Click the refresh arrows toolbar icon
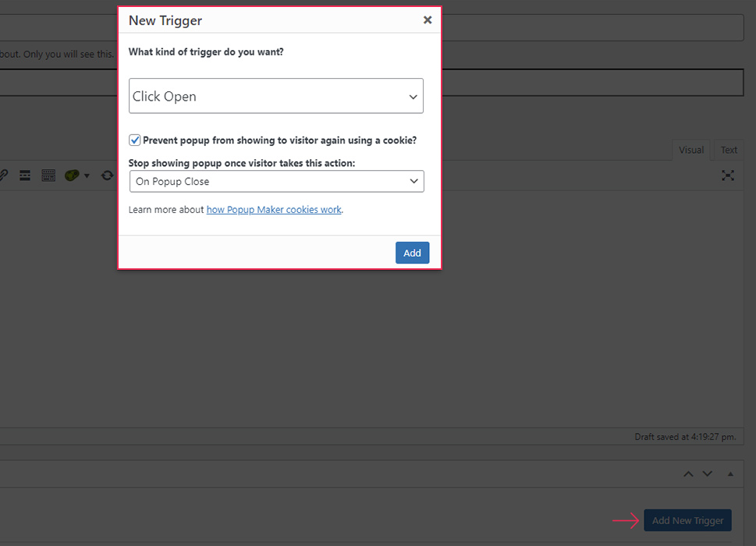The width and height of the screenshot is (756, 546). [x=108, y=175]
